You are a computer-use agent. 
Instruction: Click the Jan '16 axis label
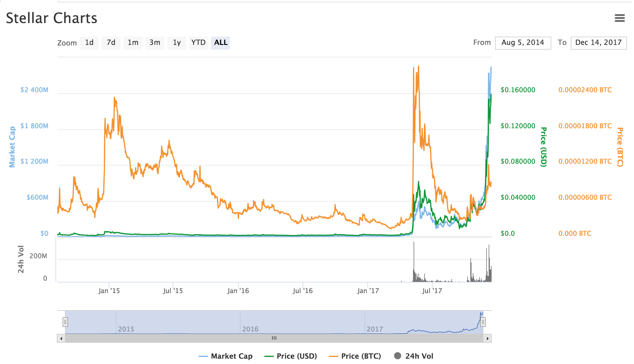pos(238,291)
